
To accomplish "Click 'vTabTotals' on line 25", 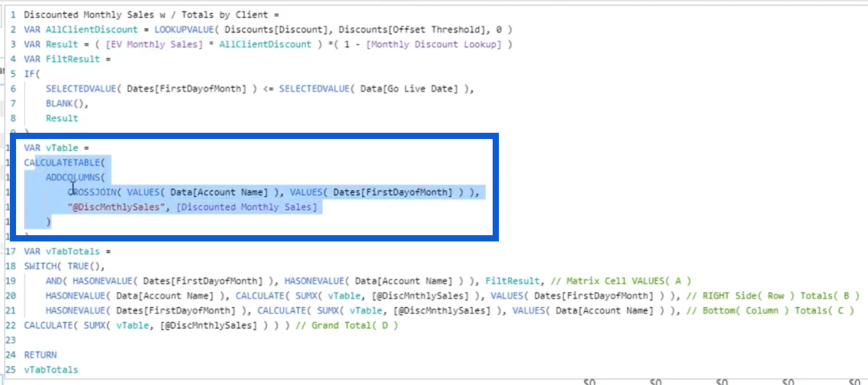I will tap(51, 370).
